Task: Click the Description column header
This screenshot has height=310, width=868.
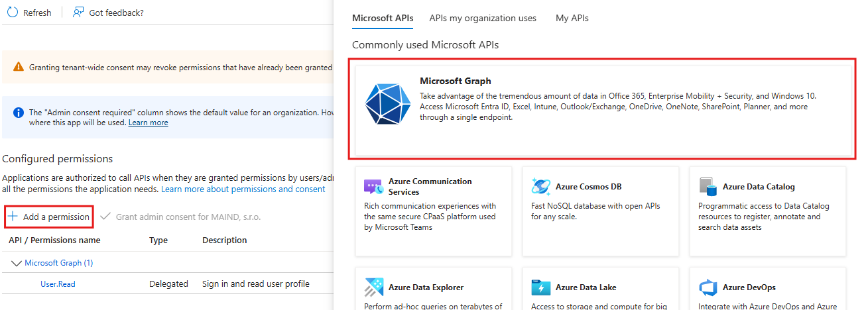Action: [x=225, y=240]
